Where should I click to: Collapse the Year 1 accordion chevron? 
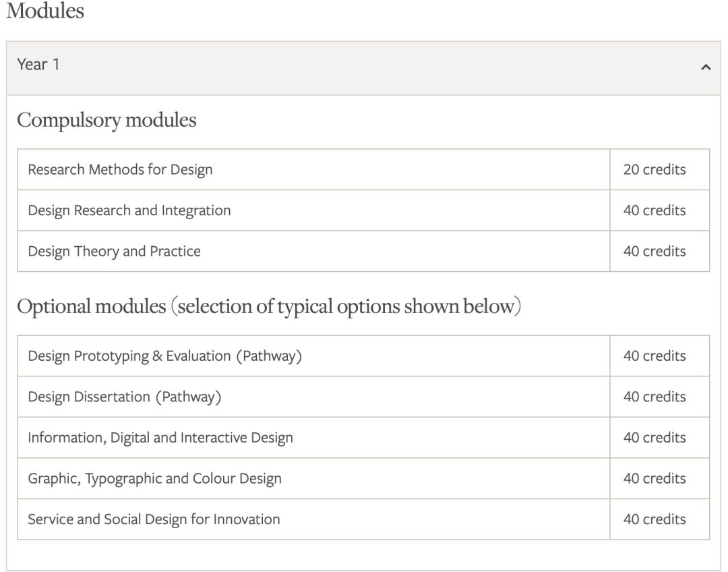pyautogui.click(x=706, y=67)
